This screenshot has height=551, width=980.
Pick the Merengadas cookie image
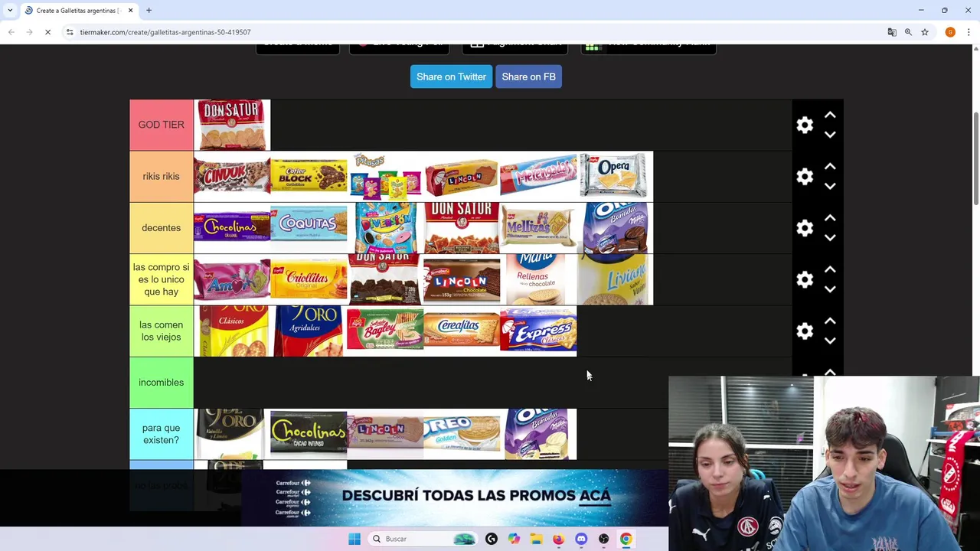[538, 176]
